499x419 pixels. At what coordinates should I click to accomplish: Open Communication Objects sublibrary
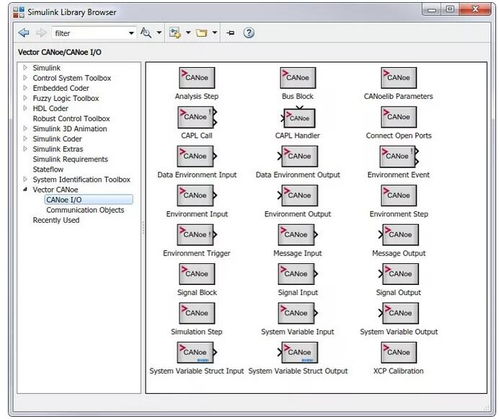[85, 210]
